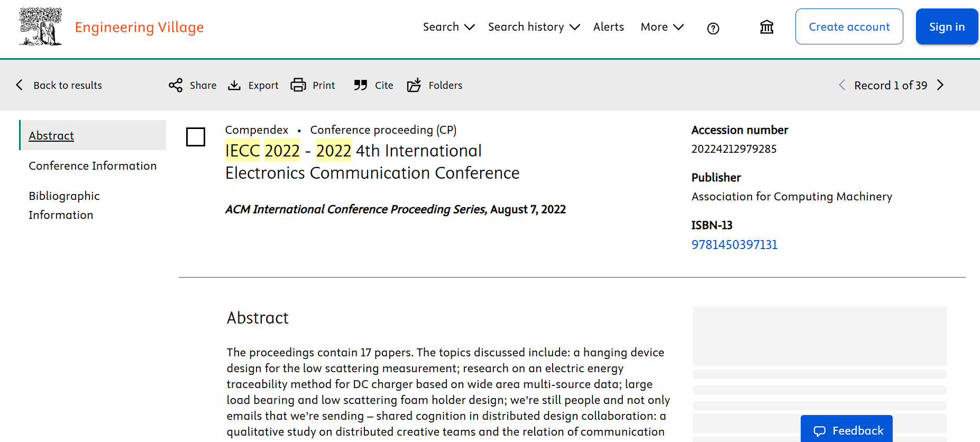Image resolution: width=980 pixels, height=442 pixels.
Task: Open the Feedback chat button
Action: coord(846,430)
